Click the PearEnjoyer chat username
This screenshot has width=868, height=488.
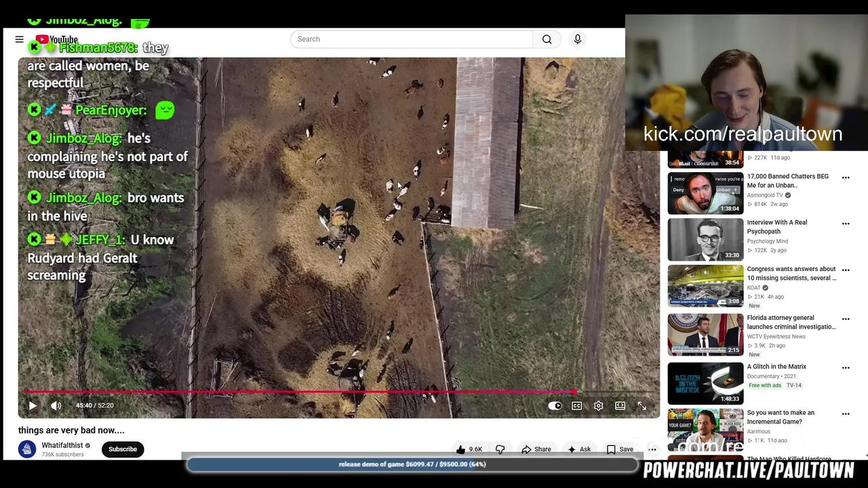click(x=111, y=110)
